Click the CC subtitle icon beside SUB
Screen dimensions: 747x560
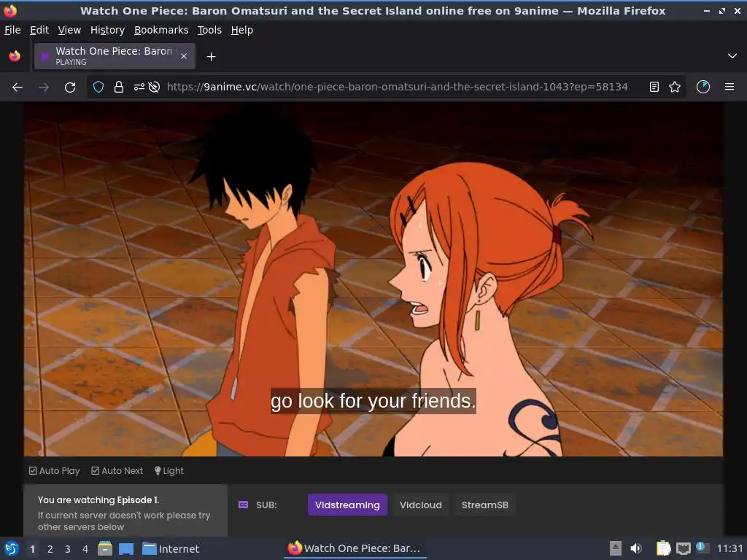click(x=243, y=505)
